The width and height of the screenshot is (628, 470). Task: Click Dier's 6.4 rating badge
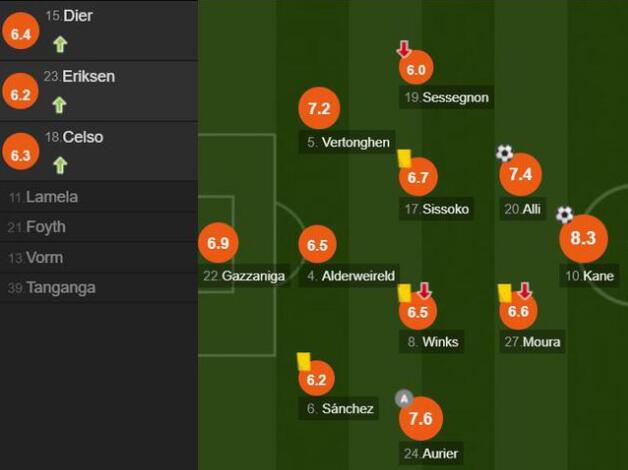click(x=21, y=31)
